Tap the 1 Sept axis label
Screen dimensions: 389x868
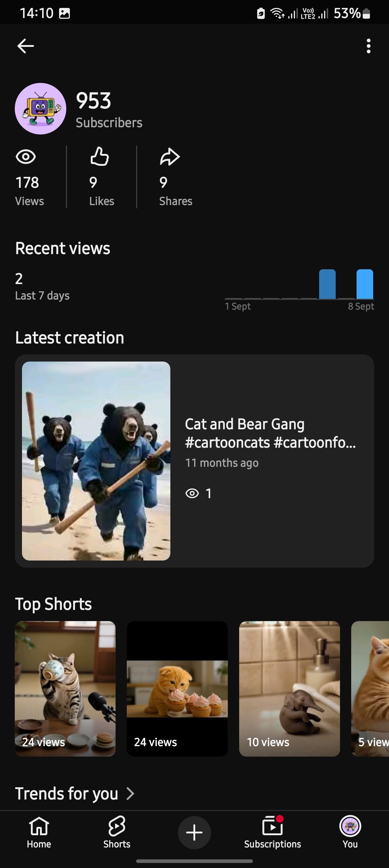click(x=238, y=306)
